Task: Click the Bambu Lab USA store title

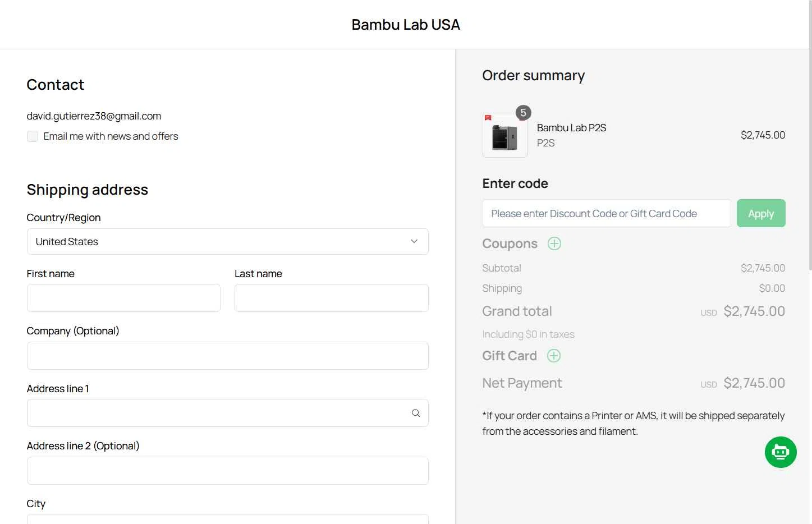Action: [x=406, y=25]
